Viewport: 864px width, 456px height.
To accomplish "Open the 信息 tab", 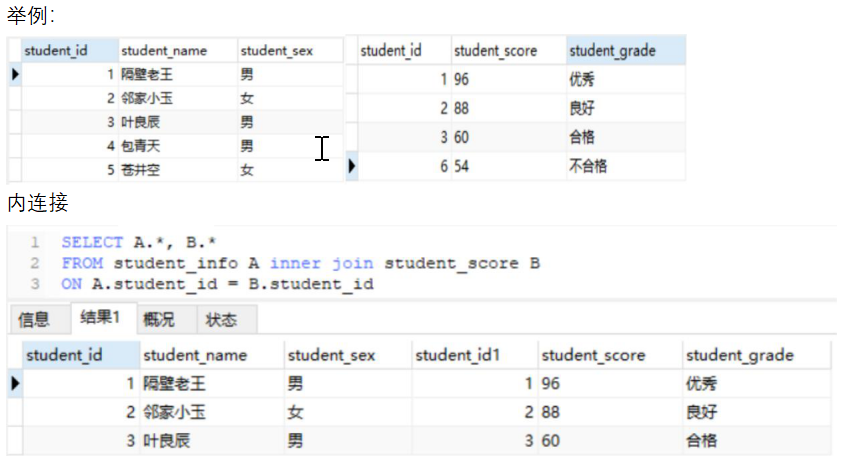I will 34,319.
